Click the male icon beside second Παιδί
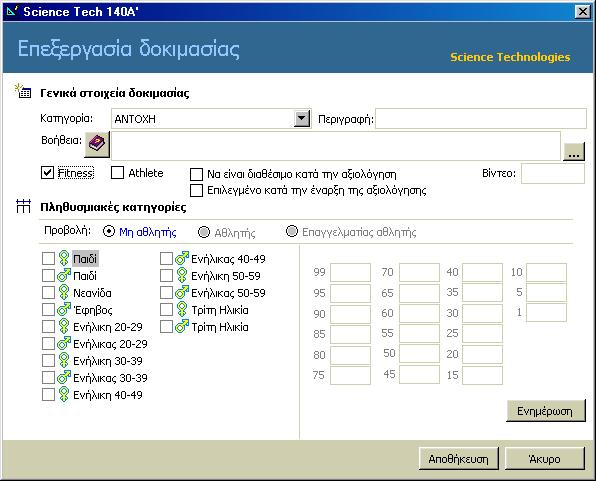 (x=64, y=275)
